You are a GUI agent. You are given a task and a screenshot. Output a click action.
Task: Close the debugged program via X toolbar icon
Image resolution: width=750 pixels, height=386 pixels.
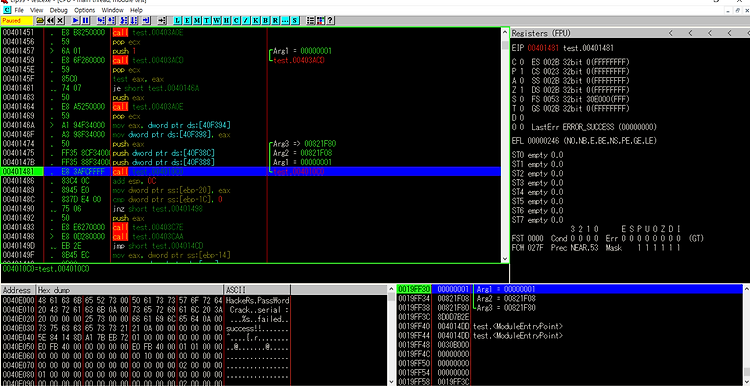click(60, 21)
